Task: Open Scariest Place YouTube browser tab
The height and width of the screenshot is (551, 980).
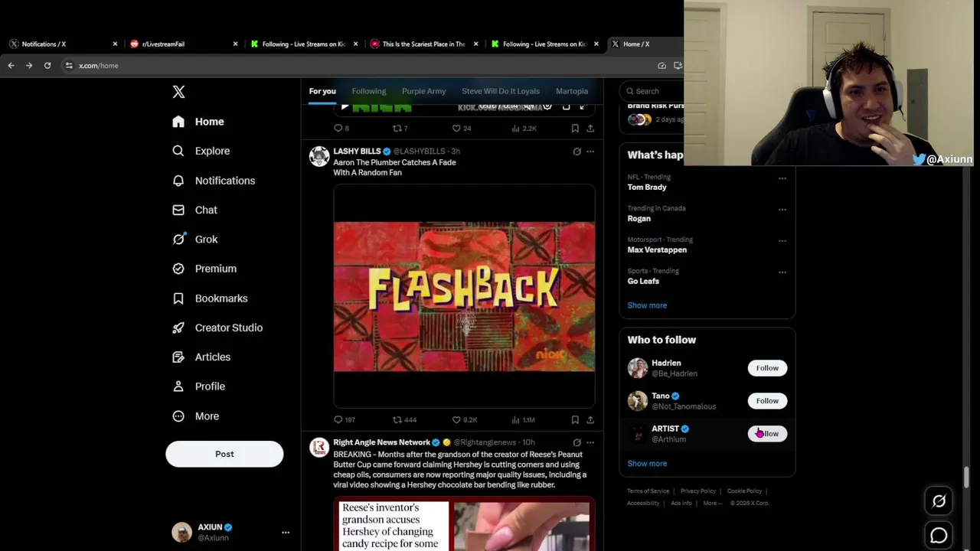Action: 424,44
